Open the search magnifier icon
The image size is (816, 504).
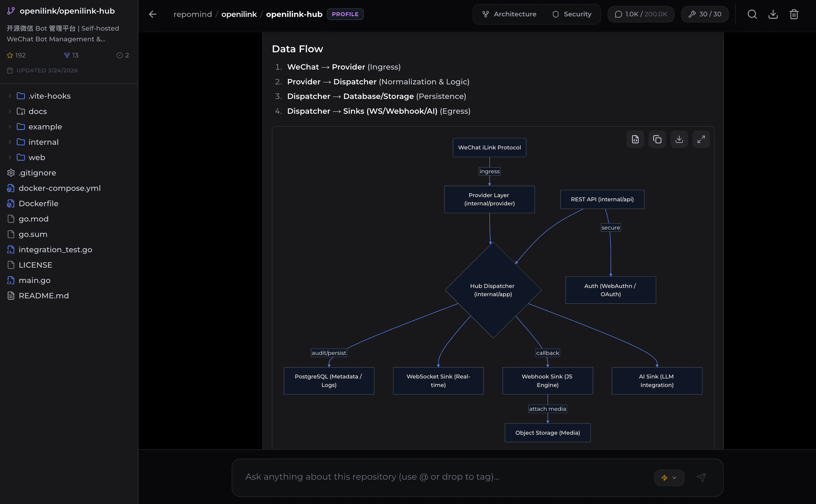[752, 14]
